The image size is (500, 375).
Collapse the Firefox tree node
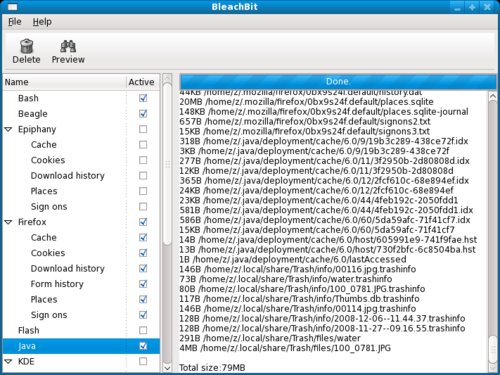click(9, 222)
